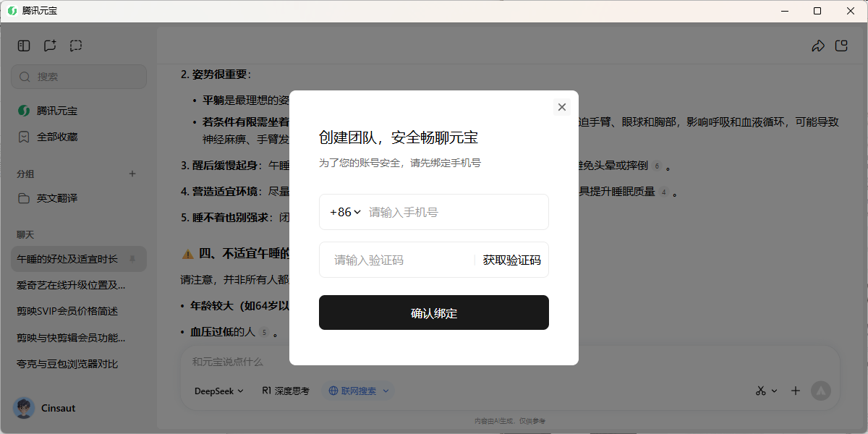The width and height of the screenshot is (868, 434).
Task: Click the pin icon on the 午睡 chat
Action: click(x=132, y=259)
